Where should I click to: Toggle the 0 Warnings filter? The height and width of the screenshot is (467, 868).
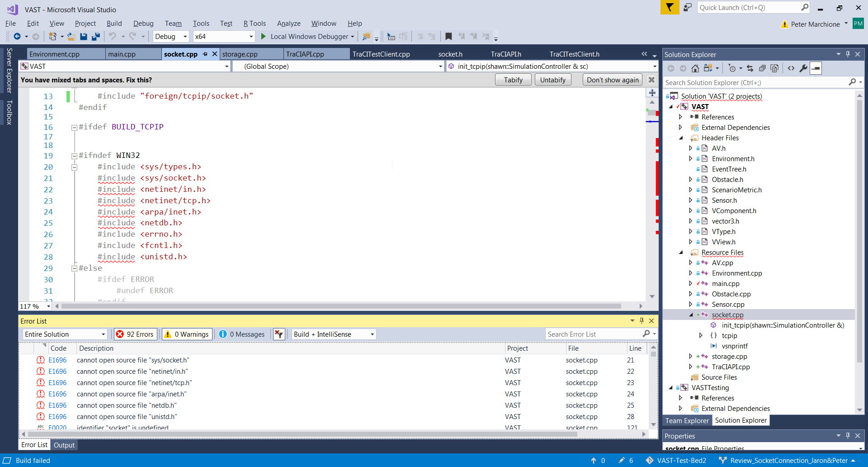(187, 334)
